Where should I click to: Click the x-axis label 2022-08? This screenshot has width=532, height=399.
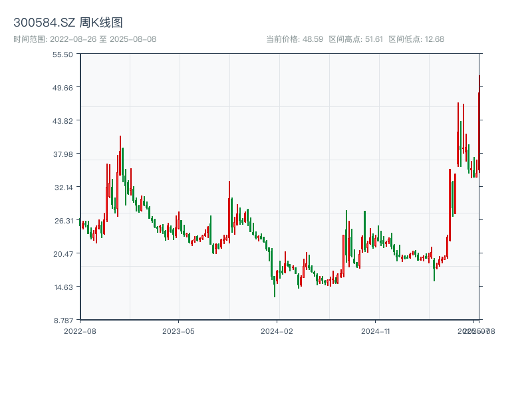pyautogui.click(x=80, y=331)
